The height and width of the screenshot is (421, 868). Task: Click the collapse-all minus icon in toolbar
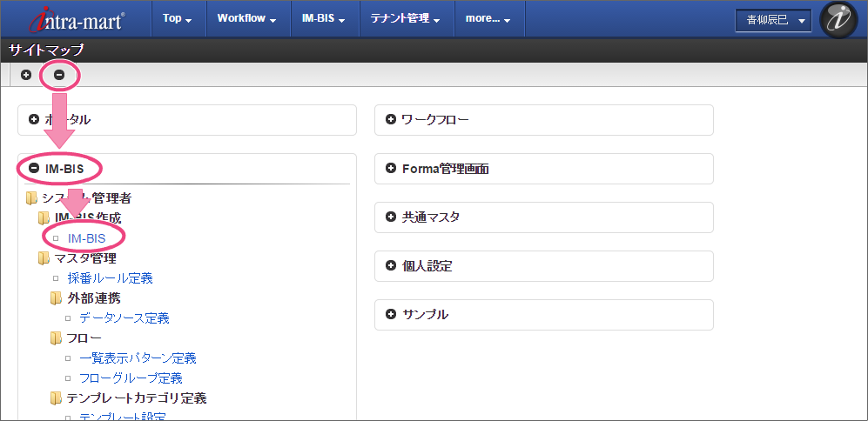point(59,75)
